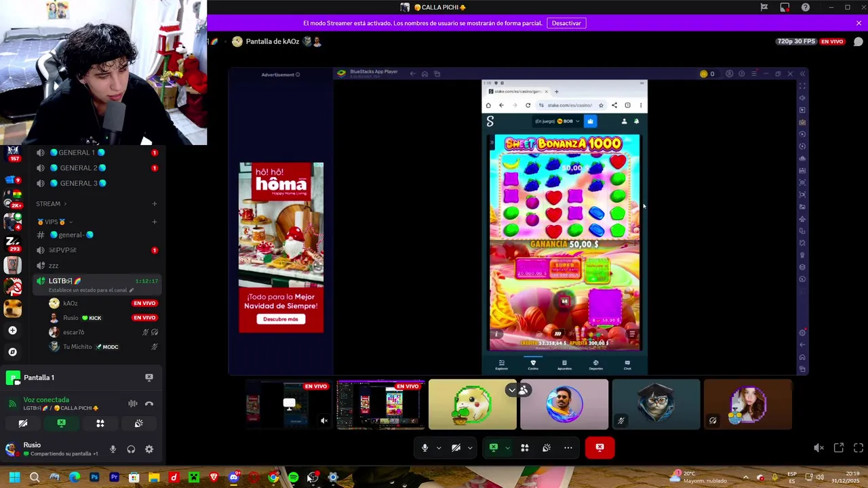Screen dimensions: 868x488
Task: Open the Discord help question-mark icon
Action: [x=805, y=7]
